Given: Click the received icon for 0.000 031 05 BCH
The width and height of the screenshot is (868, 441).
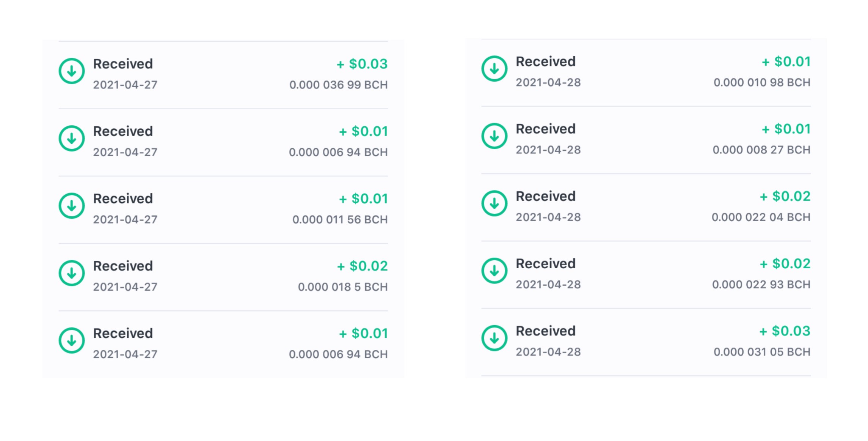Looking at the screenshot, I should (494, 338).
